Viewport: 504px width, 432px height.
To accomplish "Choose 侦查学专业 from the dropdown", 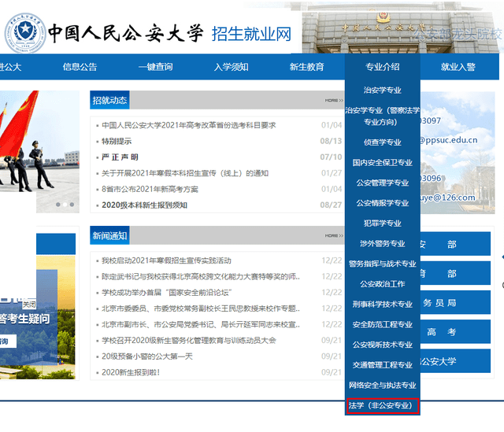I will (x=383, y=142).
